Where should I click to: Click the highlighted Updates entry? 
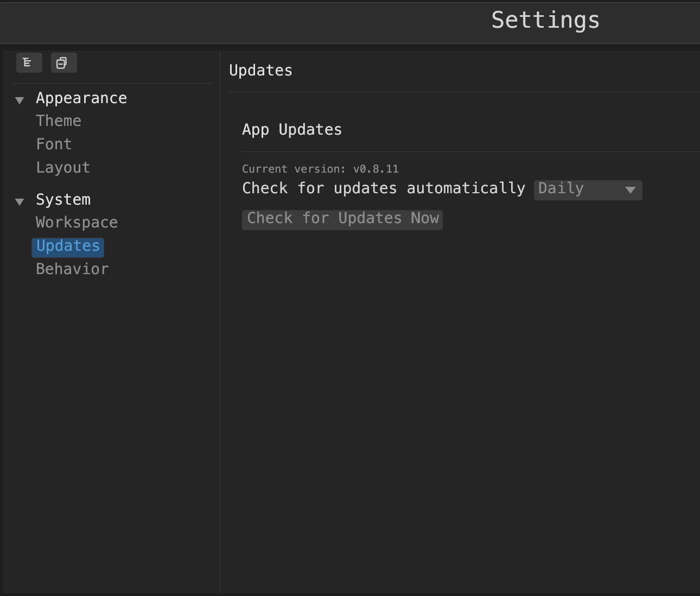(x=67, y=246)
